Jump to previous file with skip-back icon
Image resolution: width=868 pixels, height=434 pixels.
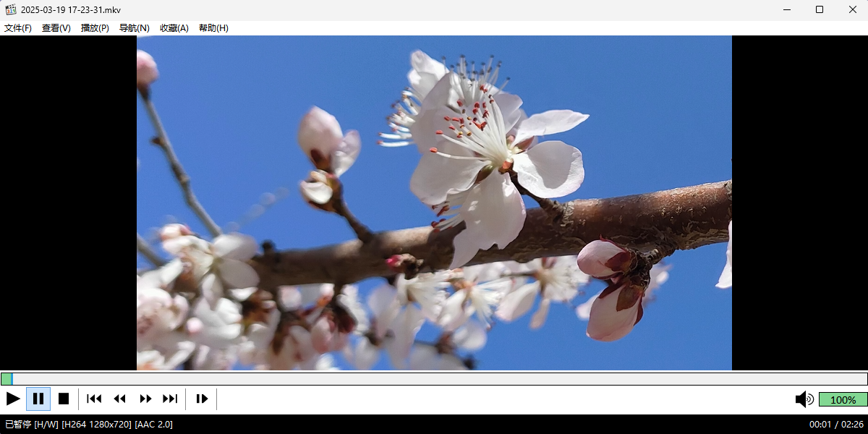tap(94, 399)
